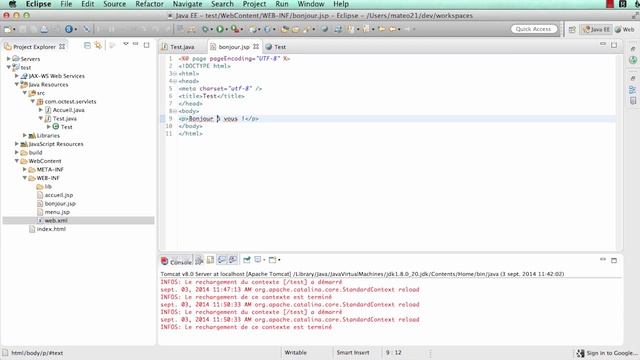The height and width of the screenshot is (360, 640).
Task: Click the New Server toolbar icon
Action: point(253,29)
